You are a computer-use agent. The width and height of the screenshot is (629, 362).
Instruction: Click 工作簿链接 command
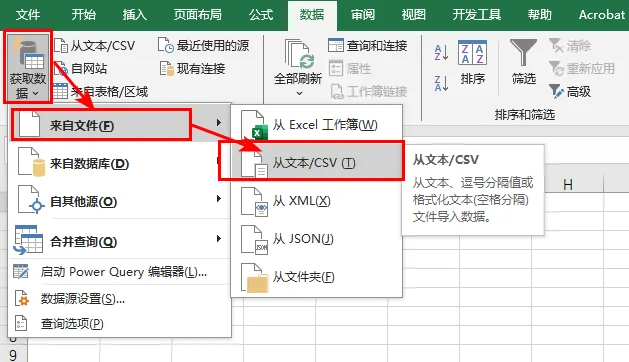[369, 92]
